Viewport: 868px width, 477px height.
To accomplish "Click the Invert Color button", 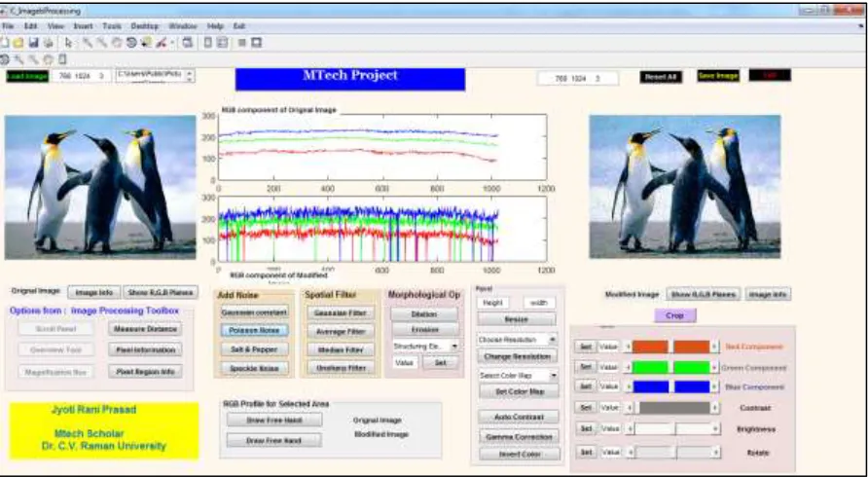I will pos(520,455).
